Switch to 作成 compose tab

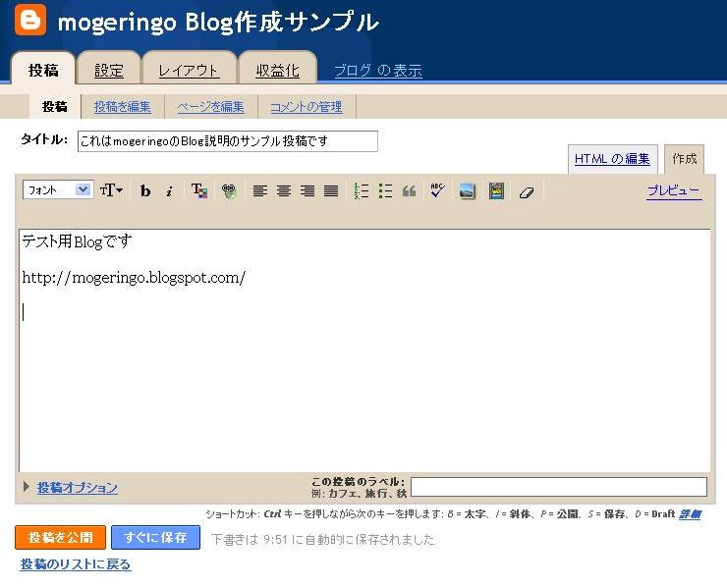pos(685,159)
